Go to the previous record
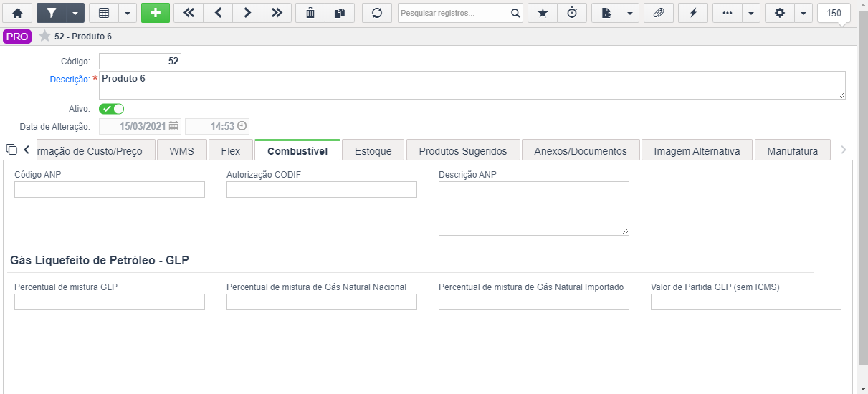Screen dimensions: 868x394 click(x=218, y=13)
